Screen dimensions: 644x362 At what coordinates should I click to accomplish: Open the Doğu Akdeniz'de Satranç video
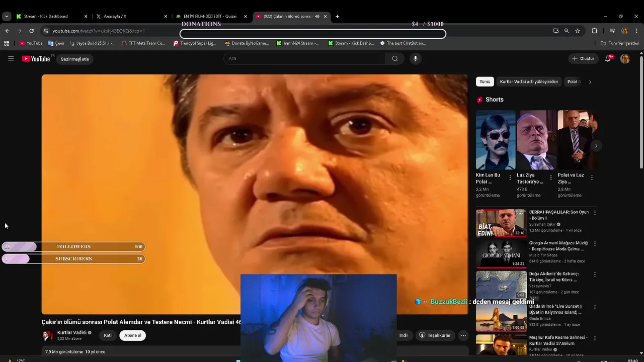[501, 285]
